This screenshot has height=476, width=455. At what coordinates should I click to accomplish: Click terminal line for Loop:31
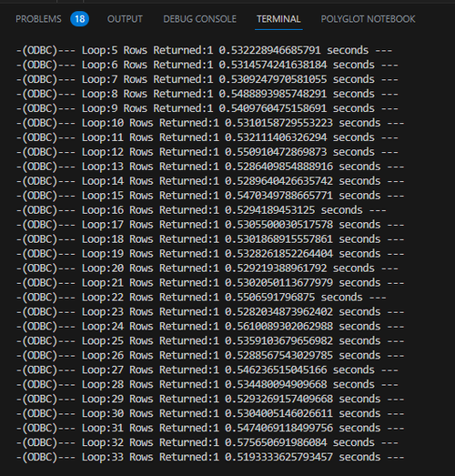(x=210, y=429)
